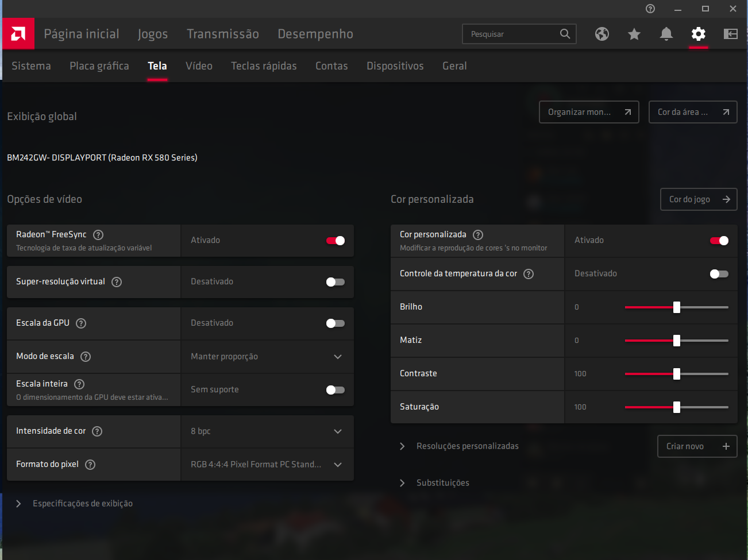The height and width of the screenshot is (560, 748).
Task: Click the Brilho slider handle
Action: tap(677, 307)
